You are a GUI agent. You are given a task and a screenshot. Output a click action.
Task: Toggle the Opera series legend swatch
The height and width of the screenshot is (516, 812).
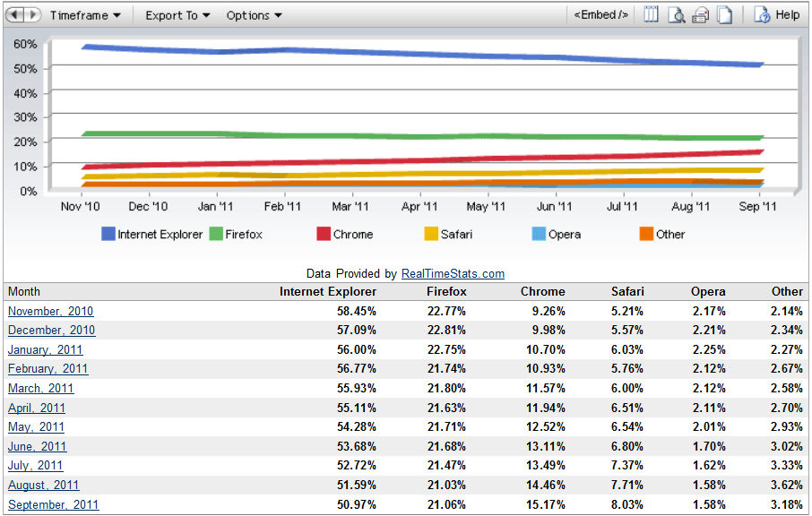click(539, 235)
